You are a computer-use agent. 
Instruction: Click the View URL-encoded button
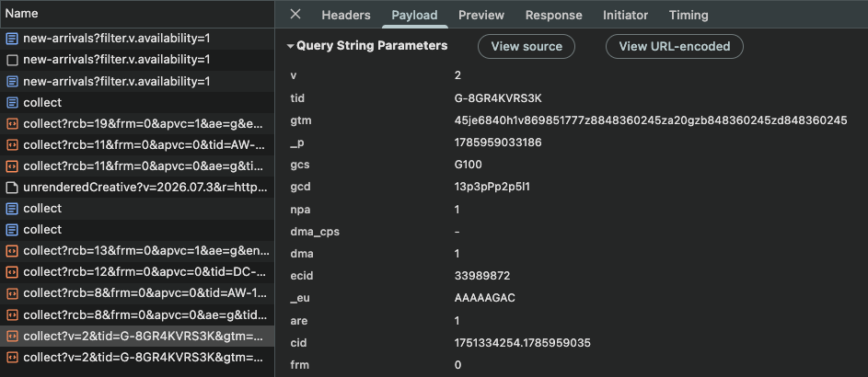tap(675, 46)
